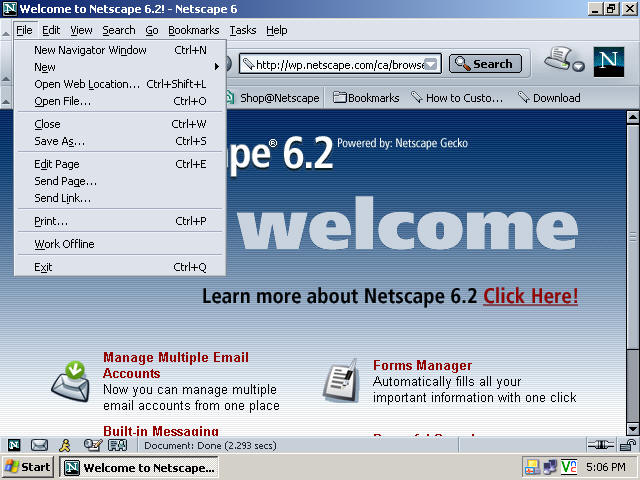Click the leftmost system tray icon
640x480 pixels.
[x=532, y=467]
